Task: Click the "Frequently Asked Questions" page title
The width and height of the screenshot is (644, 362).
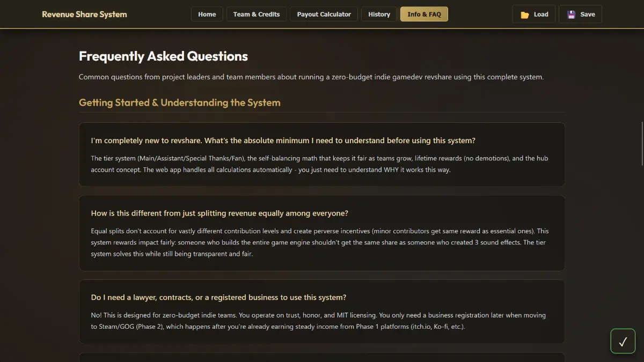Action: (x=163, y=56)
